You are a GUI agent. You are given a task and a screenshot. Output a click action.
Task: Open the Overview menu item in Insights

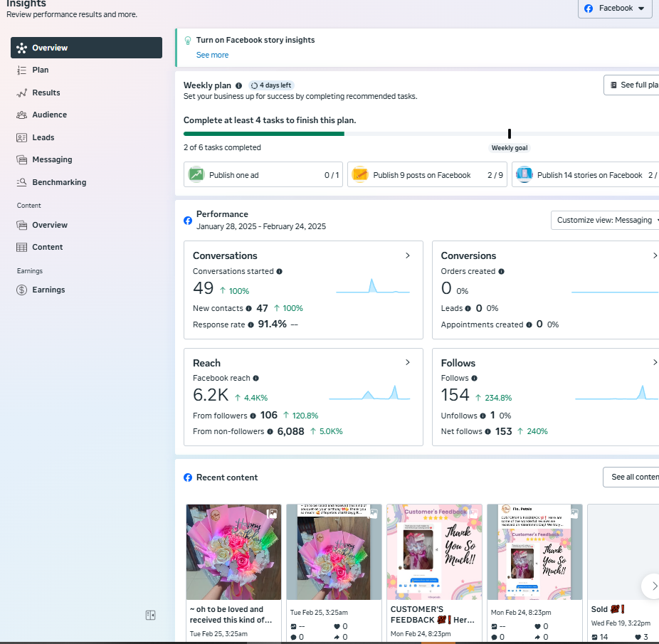(86, 48)
